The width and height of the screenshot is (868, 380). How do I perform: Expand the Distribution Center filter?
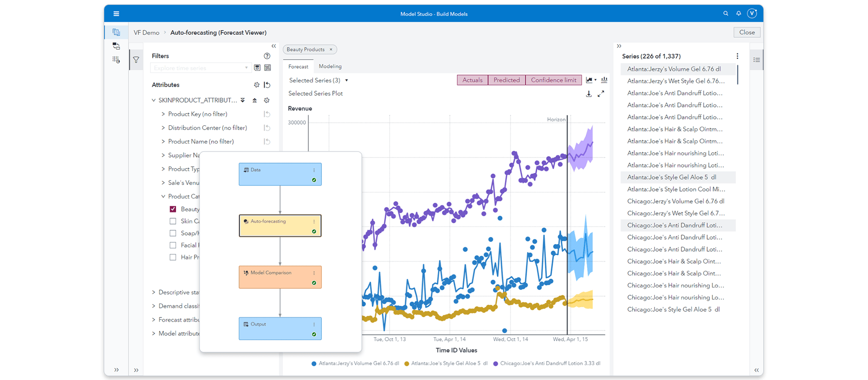163,128
